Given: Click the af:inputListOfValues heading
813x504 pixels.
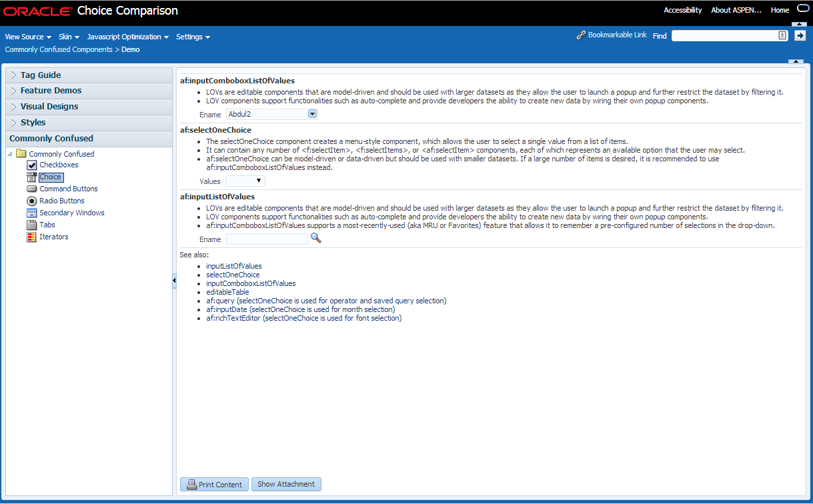Looking at the screenshot, I should pos(217,197).
